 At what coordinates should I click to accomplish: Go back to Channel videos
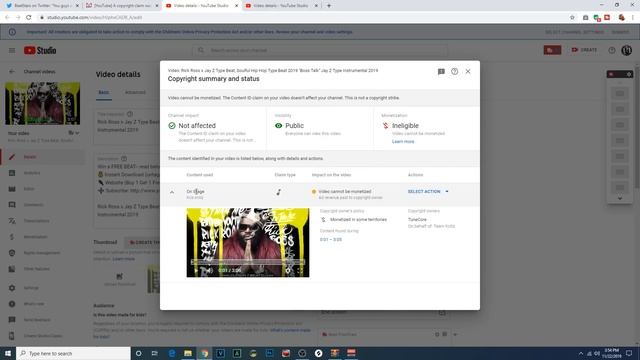12,71
